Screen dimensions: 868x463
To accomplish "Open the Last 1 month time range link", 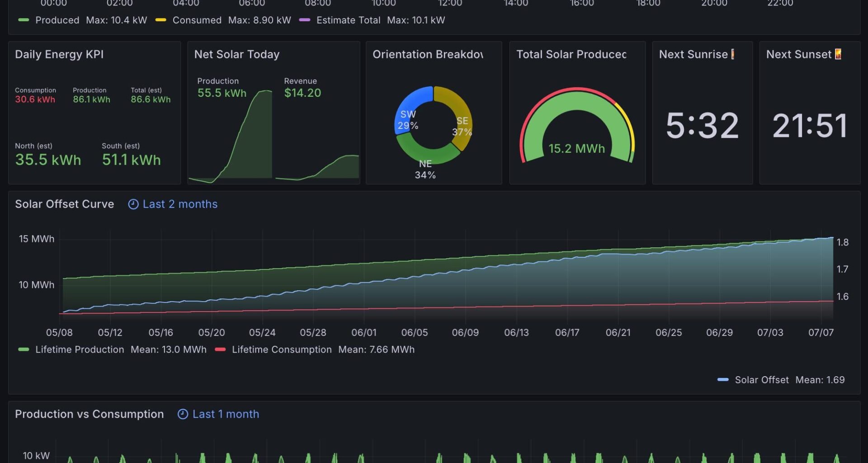I will click(226, 414).
